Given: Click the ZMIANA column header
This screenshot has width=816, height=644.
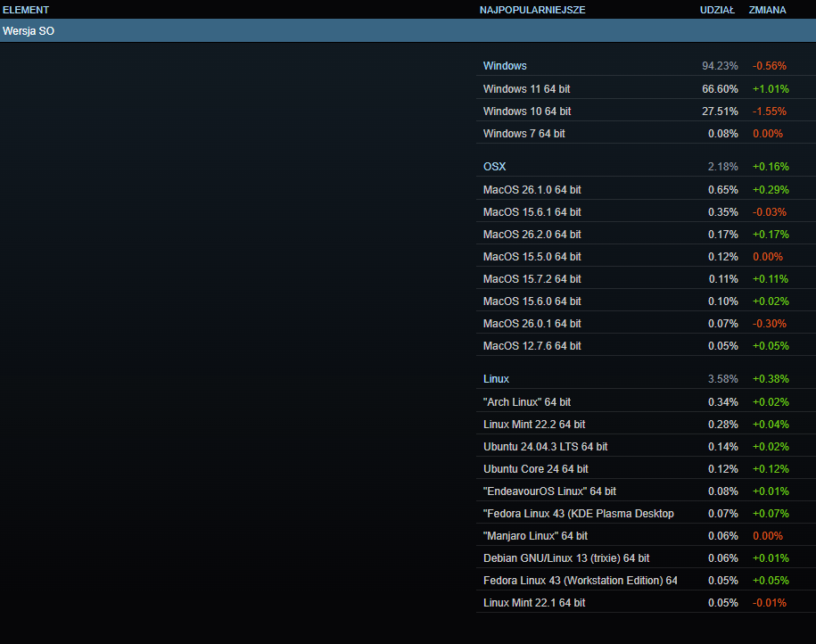Looking at the screenshot, I should [767, 10].
